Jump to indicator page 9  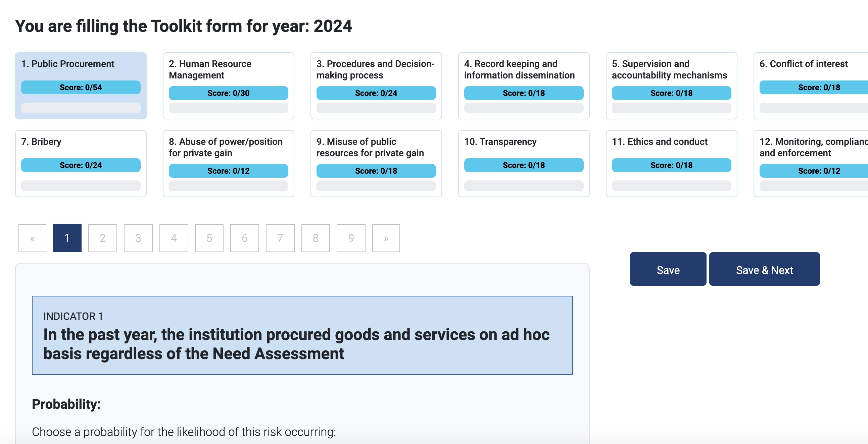click(351, 238)
